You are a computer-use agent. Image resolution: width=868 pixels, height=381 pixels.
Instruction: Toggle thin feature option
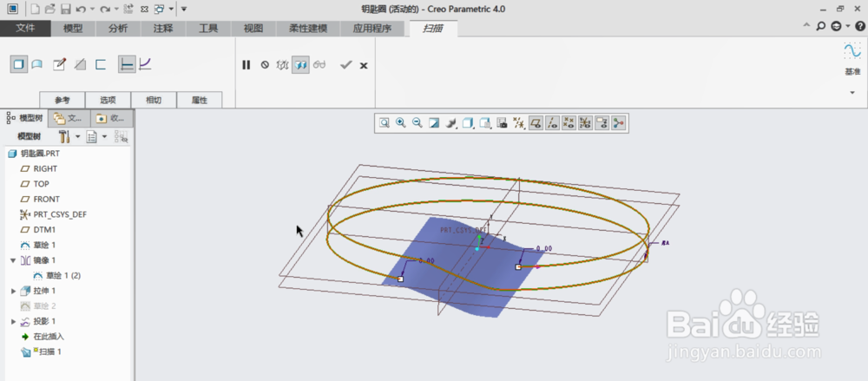click(x=100, y=65)
